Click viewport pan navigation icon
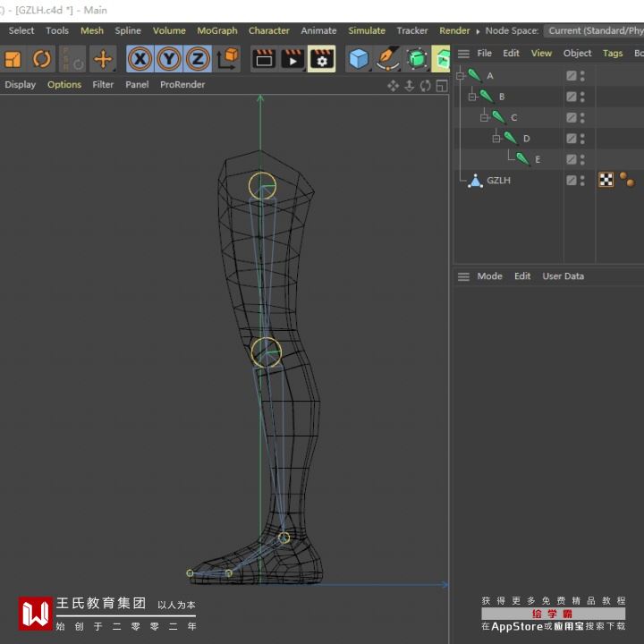This screenshot has width=644, height=644. [393, 86]
